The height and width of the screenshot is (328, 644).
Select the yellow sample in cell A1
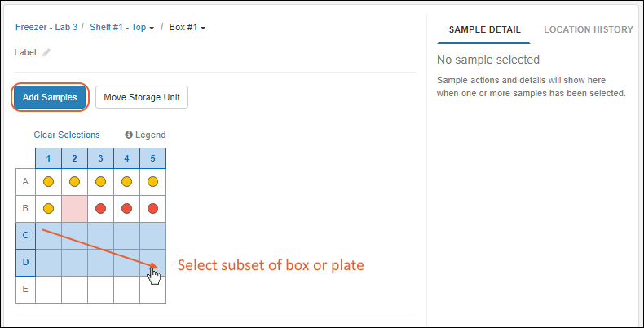click(x=48, y=181)
